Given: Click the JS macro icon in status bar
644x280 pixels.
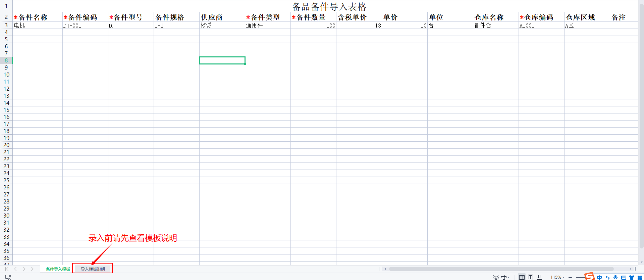Looking at the screenshot, I should click(8, 277).
